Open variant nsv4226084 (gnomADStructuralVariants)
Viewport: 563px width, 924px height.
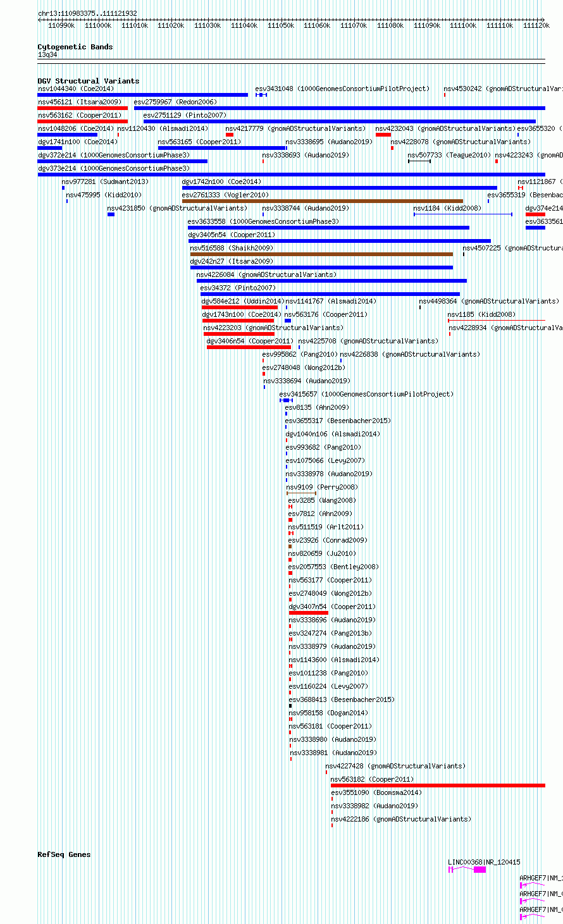coord(266,274)
